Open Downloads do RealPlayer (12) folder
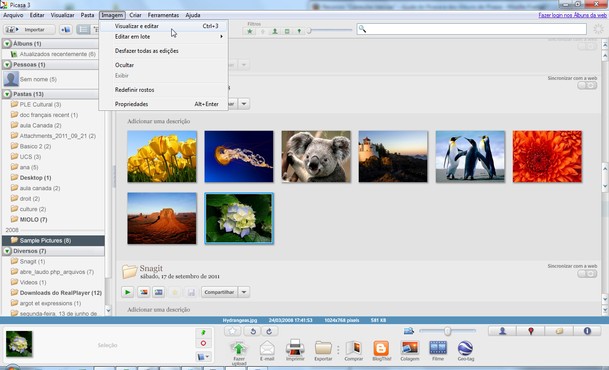The height and width of the screenshot is (370, 609). pos(61,293)
